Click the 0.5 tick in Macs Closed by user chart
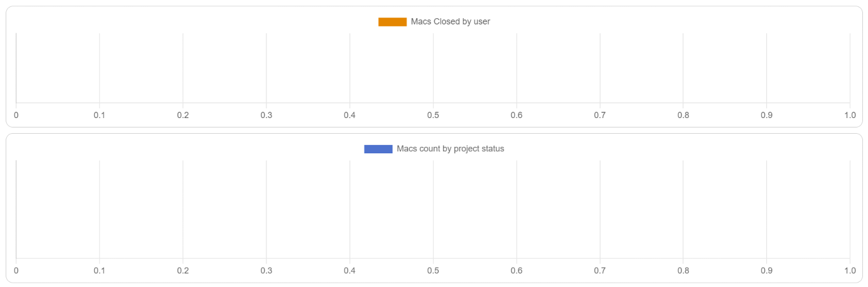Viewport: 868px width, 287px height. click(433, 116)
